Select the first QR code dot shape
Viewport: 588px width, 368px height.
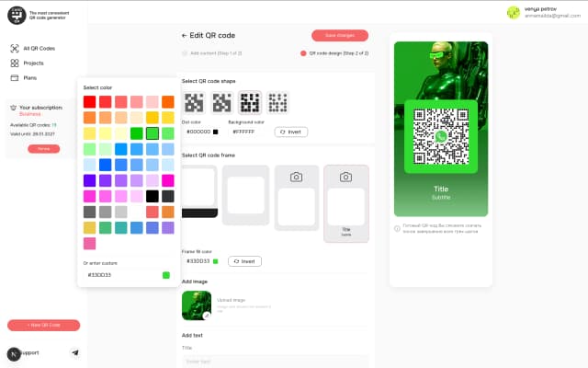pyautogui.click(x=194, y=102)
